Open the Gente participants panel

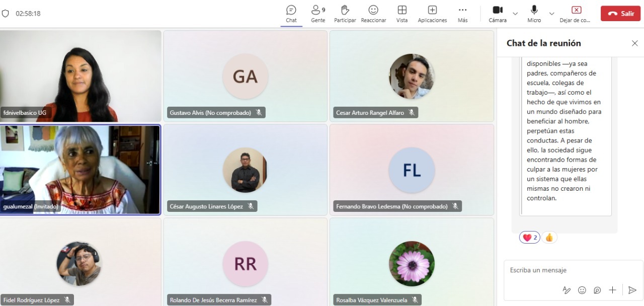[318, 14]
